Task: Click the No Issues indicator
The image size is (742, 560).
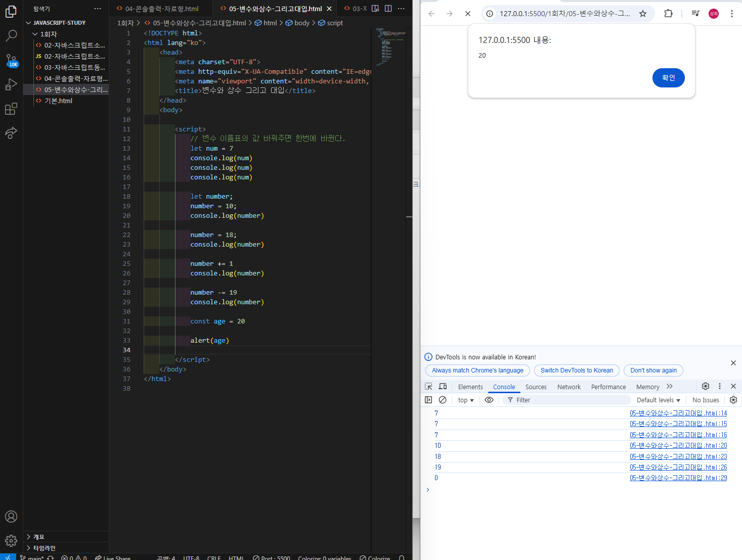Action: 706,400
